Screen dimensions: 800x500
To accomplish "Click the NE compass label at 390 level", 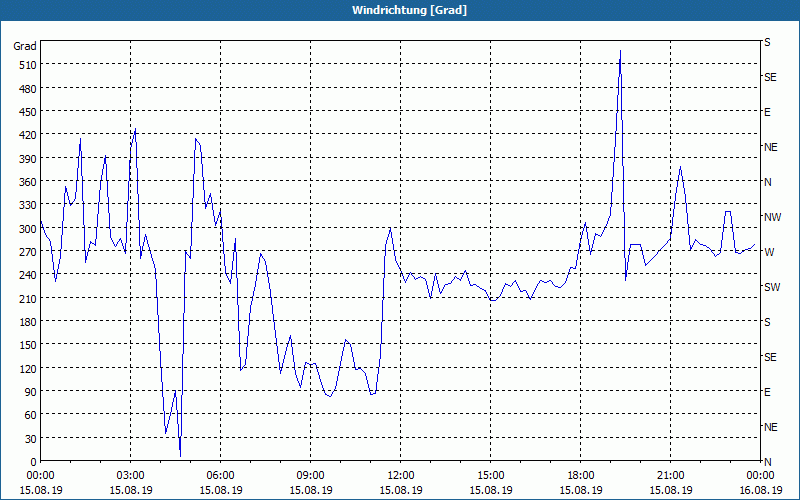I will [x=771, y=147].
